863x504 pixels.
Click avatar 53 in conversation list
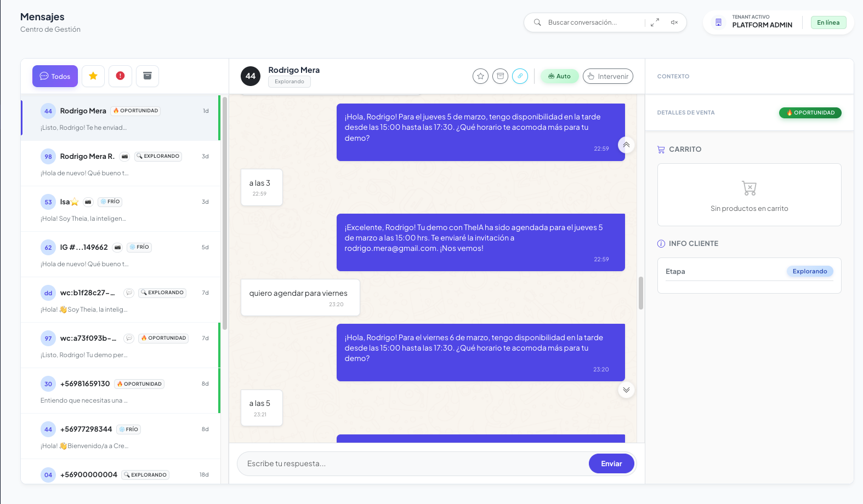48,202
